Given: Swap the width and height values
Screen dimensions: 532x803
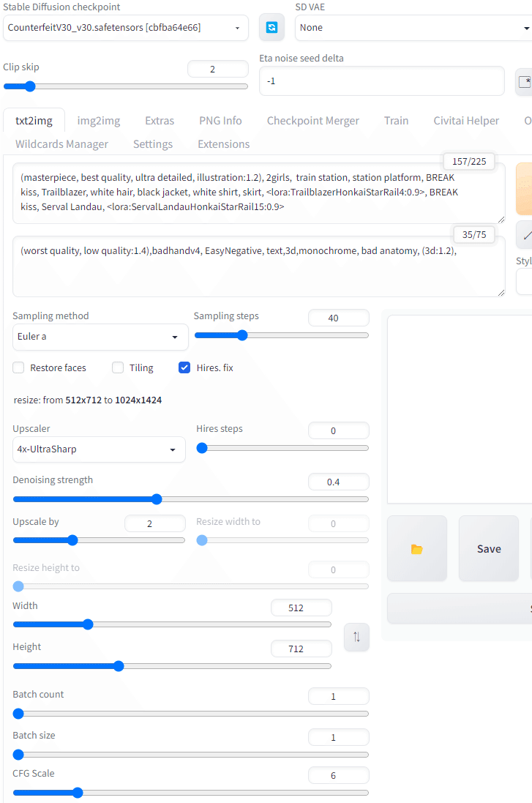Looking at the screenshot, I should click(356, 637).
